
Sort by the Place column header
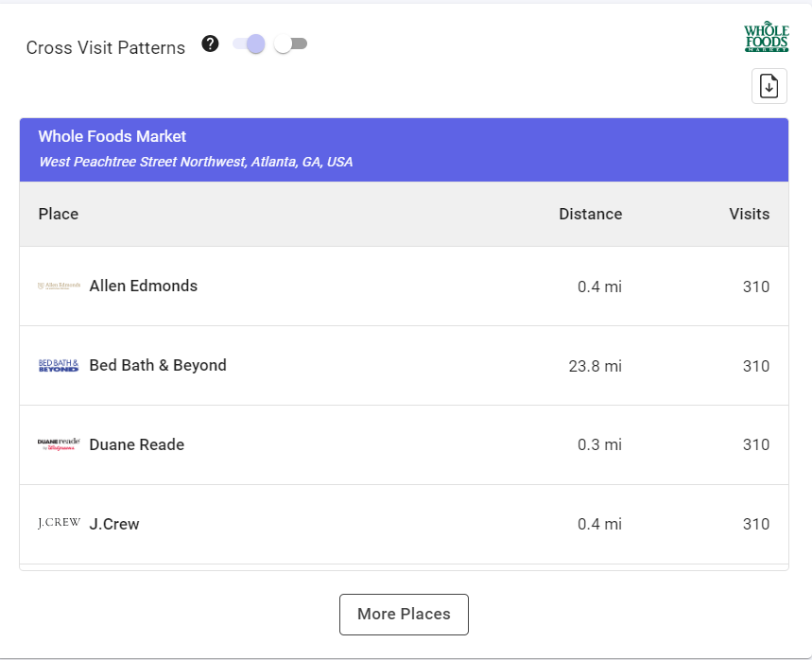tap(59, 214)
